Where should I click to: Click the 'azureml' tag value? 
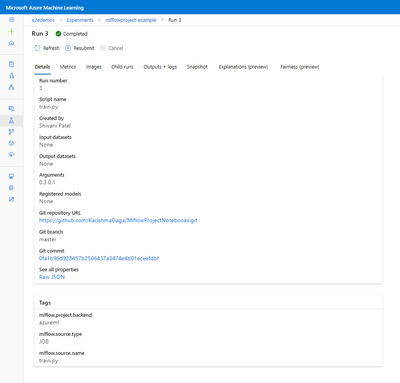coord(49,323)
